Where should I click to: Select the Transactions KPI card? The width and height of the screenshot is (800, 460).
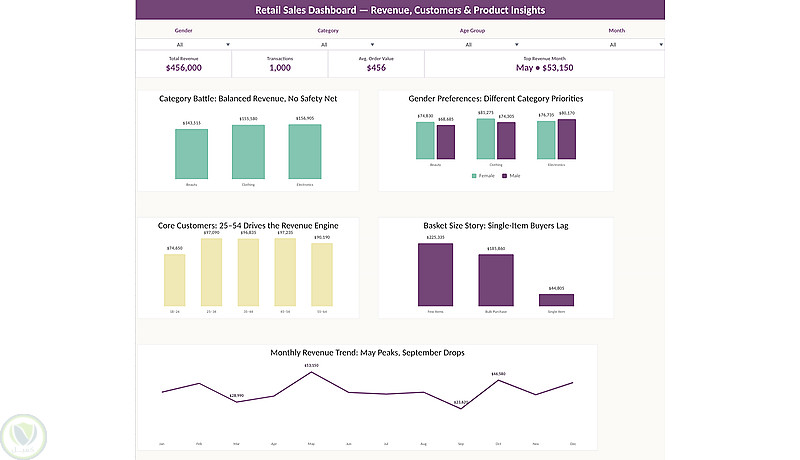(x=280, y=64)
